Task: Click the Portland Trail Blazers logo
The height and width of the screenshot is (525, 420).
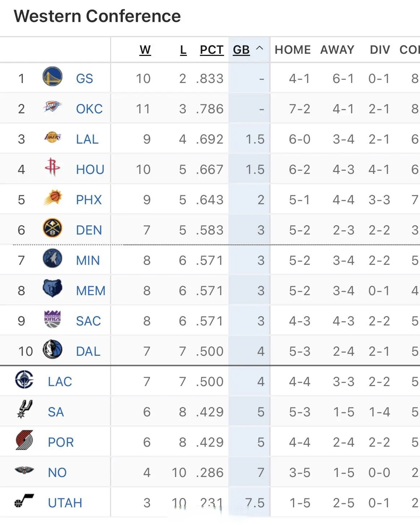Action: (x=25, y=440)
